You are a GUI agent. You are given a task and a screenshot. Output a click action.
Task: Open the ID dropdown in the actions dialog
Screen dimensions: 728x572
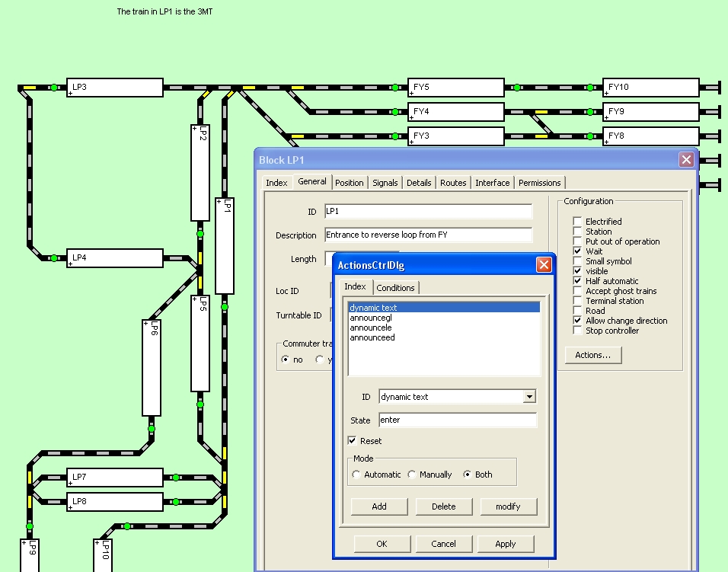pos(529,397)
